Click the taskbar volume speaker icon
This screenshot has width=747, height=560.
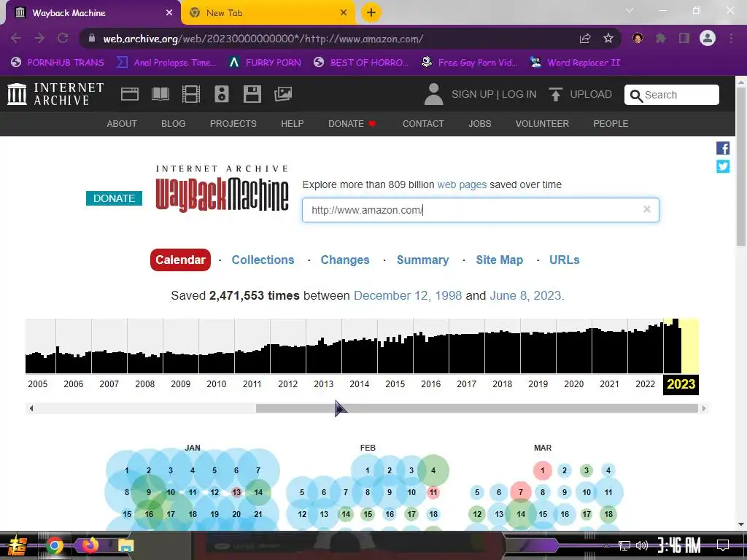[642, 545]
